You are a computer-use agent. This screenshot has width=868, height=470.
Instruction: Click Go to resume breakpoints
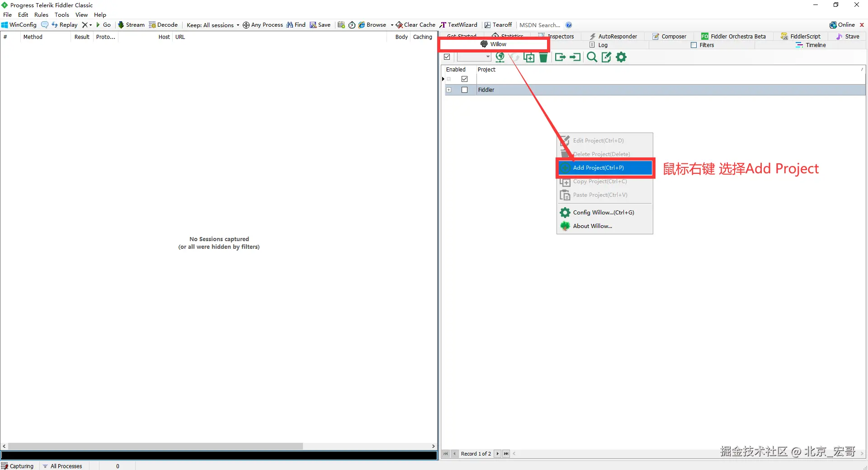pyautogui.click(x=104, y=25)
